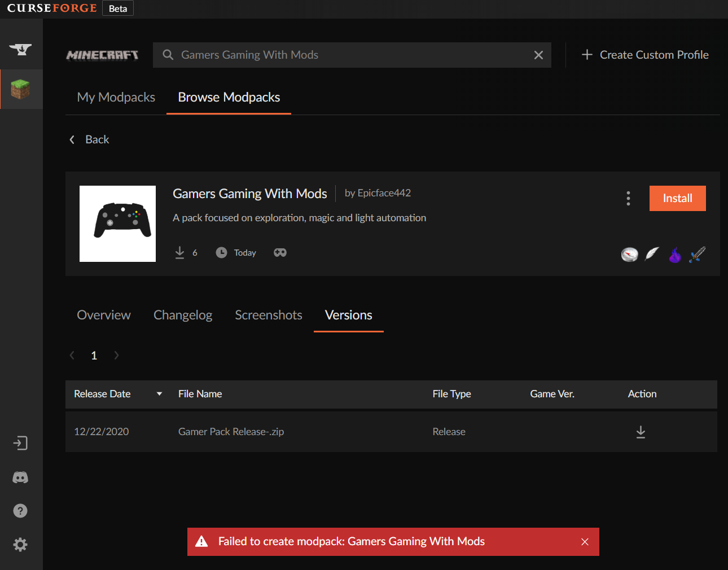Screen dimensions: 728x570
Task: Open the Screenshots tab
Action: tap(269, 315)
